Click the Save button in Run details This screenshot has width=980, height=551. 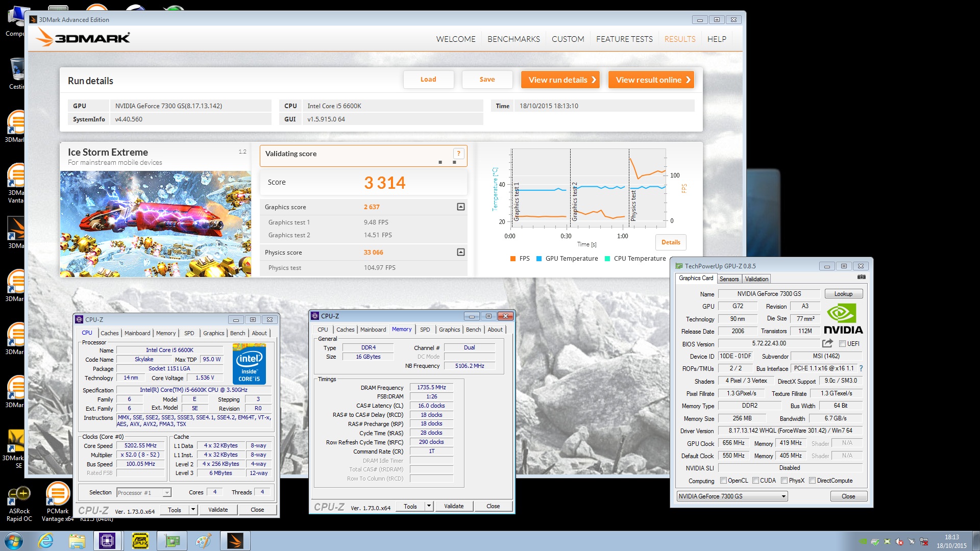[487, 80]
